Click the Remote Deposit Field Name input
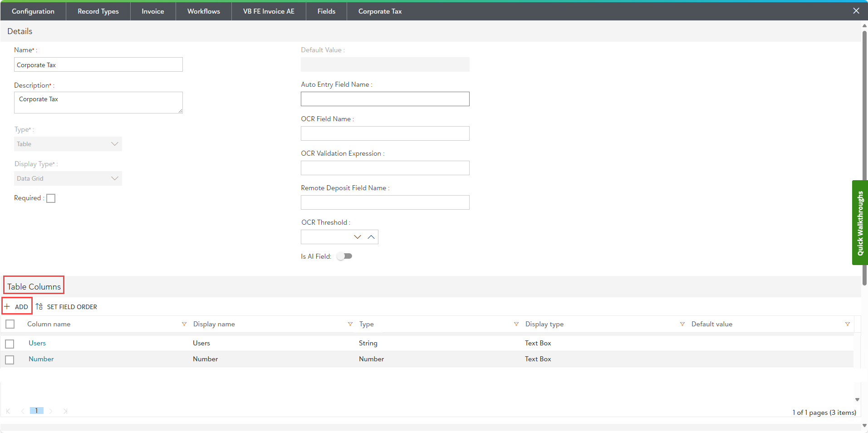 (x=385, y=202)
